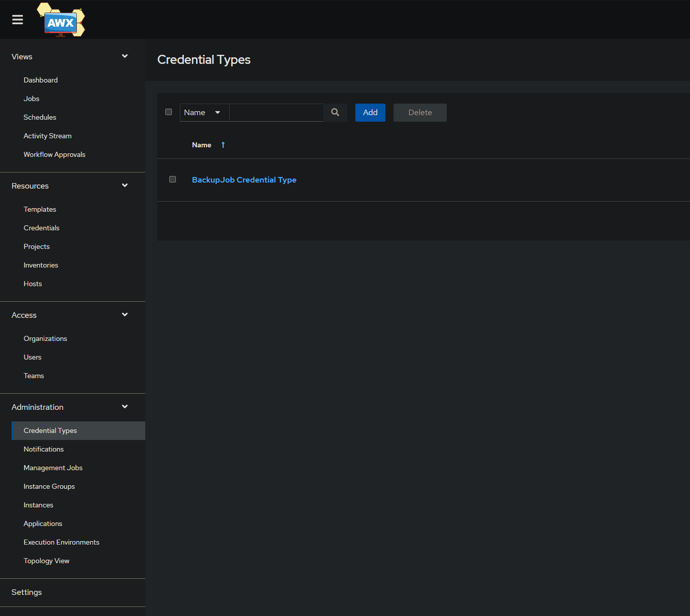The width and height of the screenshot is (690, 616).
Task: Toggle the hamburger navigation menu
Action: click(x=18, y=20)
